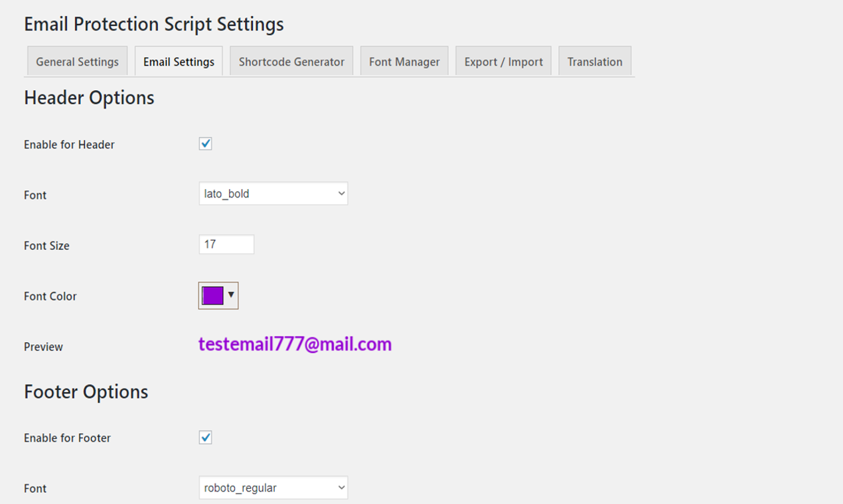This screenshot has width=843, height=504.
Task: Click the Enable for Header label text
Action: (x=69, y=144)
